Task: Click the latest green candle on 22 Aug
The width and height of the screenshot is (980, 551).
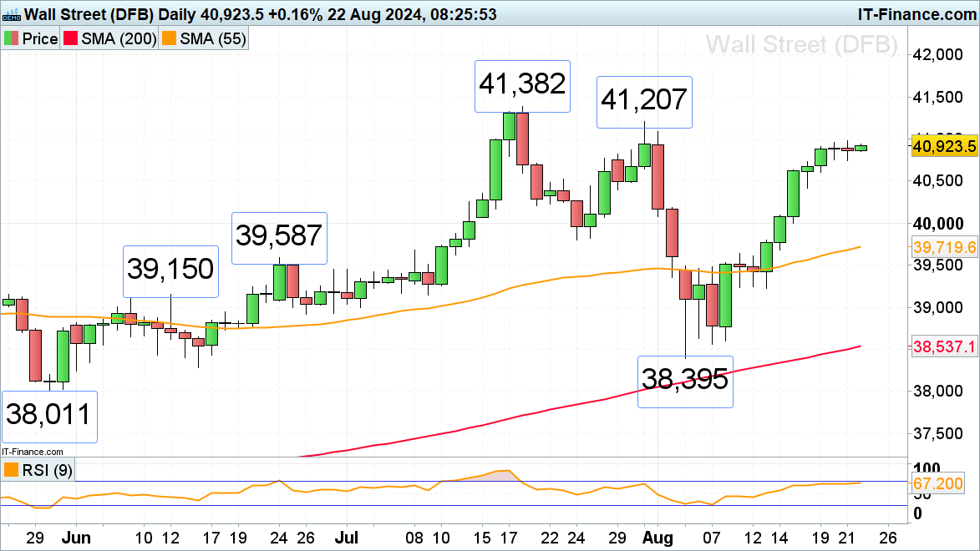Action: point(861,148)
